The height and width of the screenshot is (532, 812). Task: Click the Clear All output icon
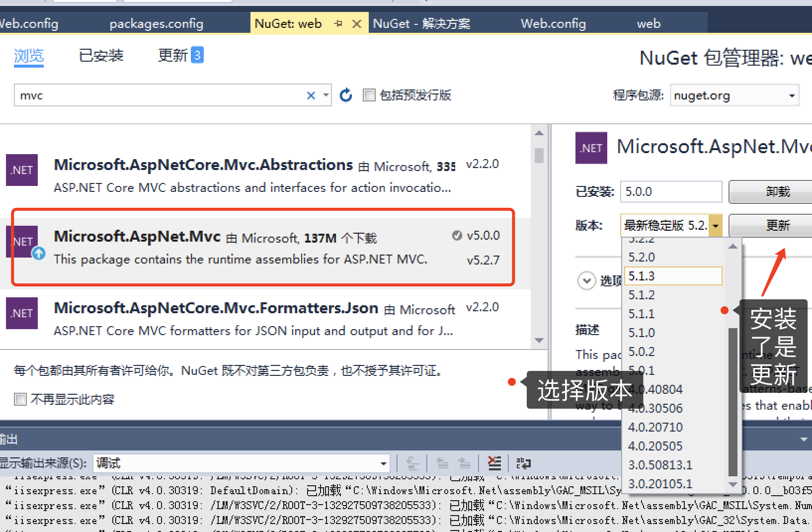pyautogui.click(x=494, y=463)
